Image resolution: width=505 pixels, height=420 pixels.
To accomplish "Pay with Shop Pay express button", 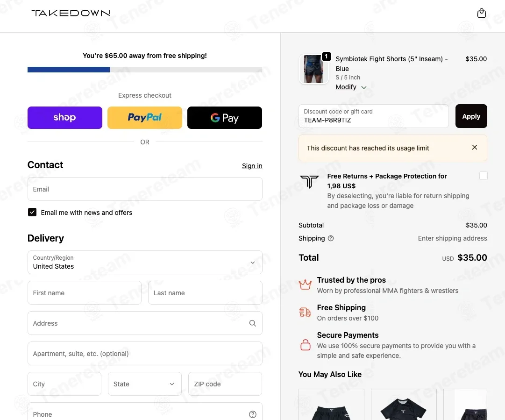I will [65, 118].
